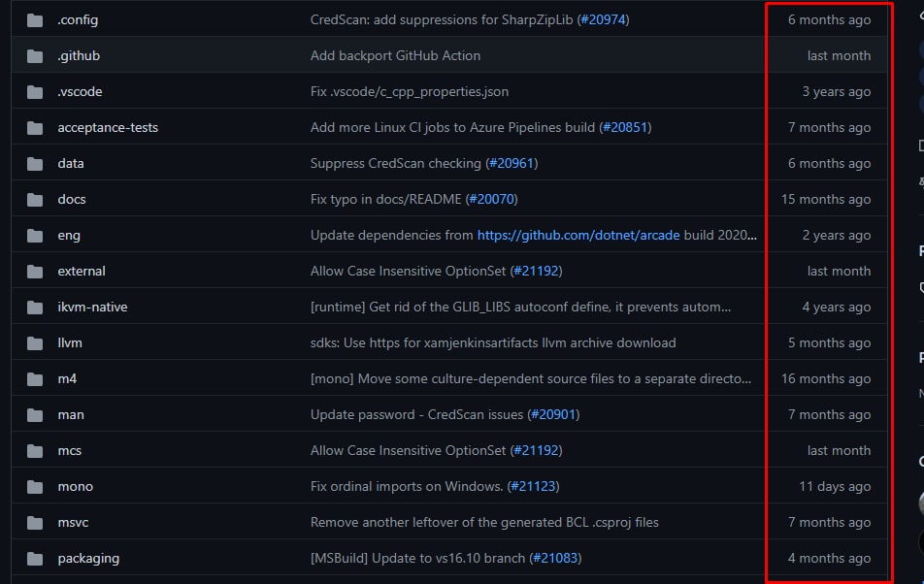Image resolution: width=924 pixels, height=584 pixels.
Task: Open the eng directory
Action: (x=69, y=236)
